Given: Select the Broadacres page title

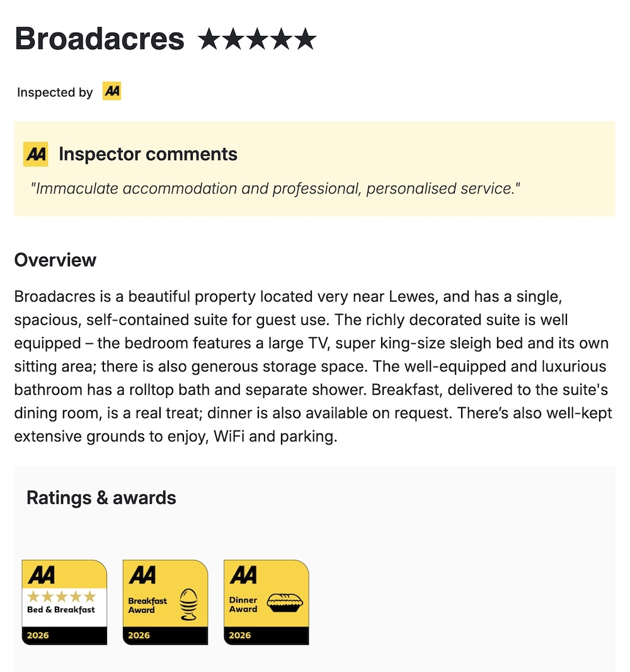Looking at the screenshot, I should [100, 39].
